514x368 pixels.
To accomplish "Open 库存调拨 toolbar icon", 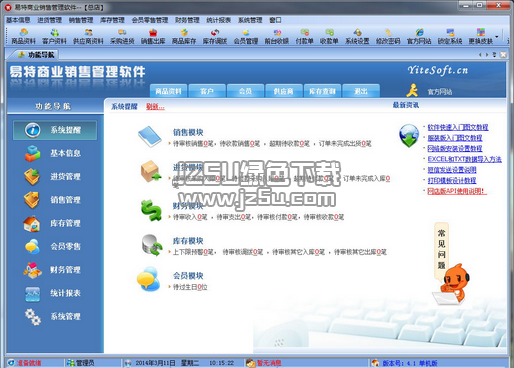I will 215,37.
